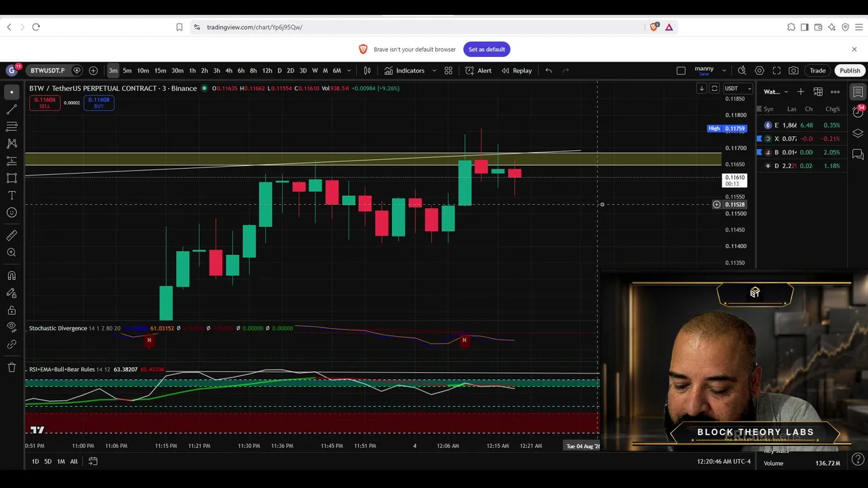Close the Brave default browser banner
868x488 pixels.
(854, 49)
